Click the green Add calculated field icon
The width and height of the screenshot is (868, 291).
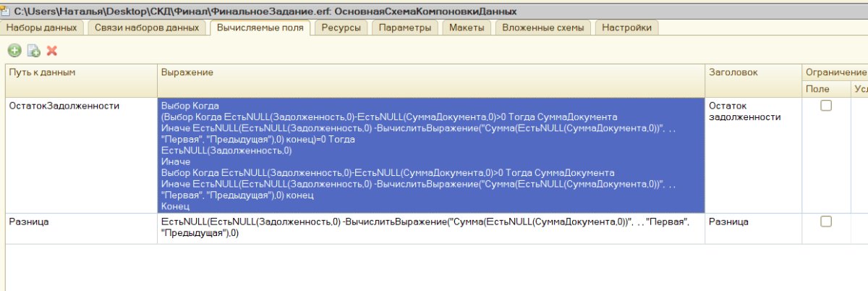[14, 50]
